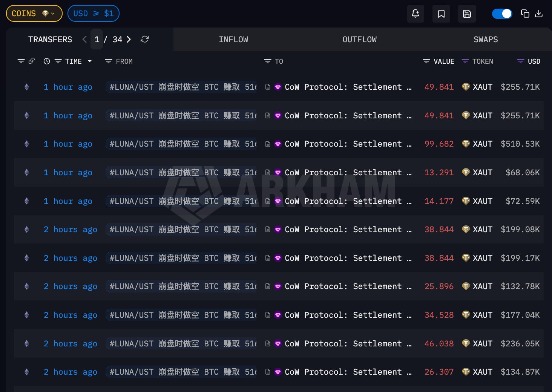Click the XAUT token name in the $68.06K row
This screenshot has height=392, width=552.
[x=483, y=173]
